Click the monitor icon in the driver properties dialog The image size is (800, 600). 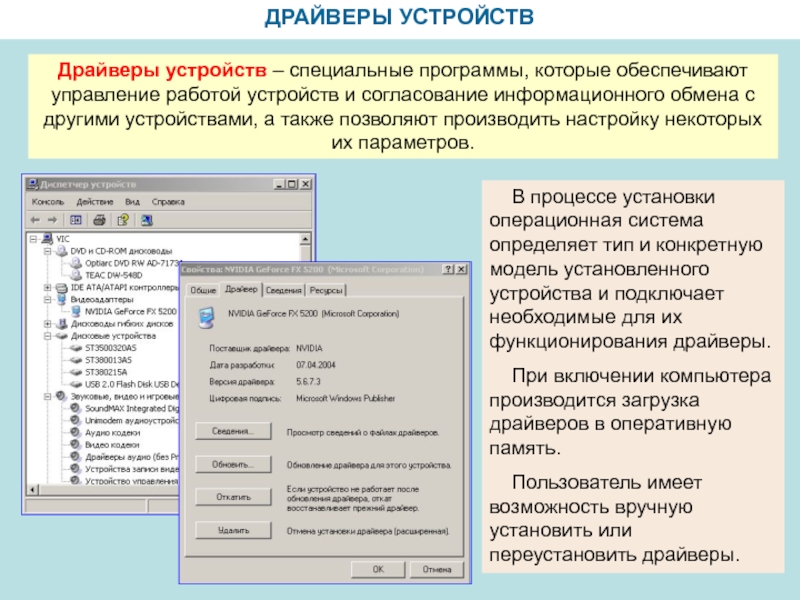(x=206, y=316)
